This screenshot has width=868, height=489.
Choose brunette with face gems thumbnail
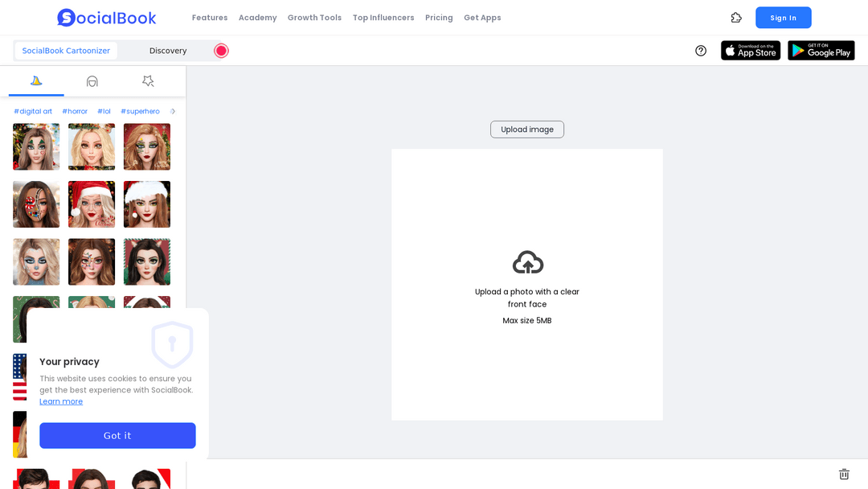(x=92, y=262)
